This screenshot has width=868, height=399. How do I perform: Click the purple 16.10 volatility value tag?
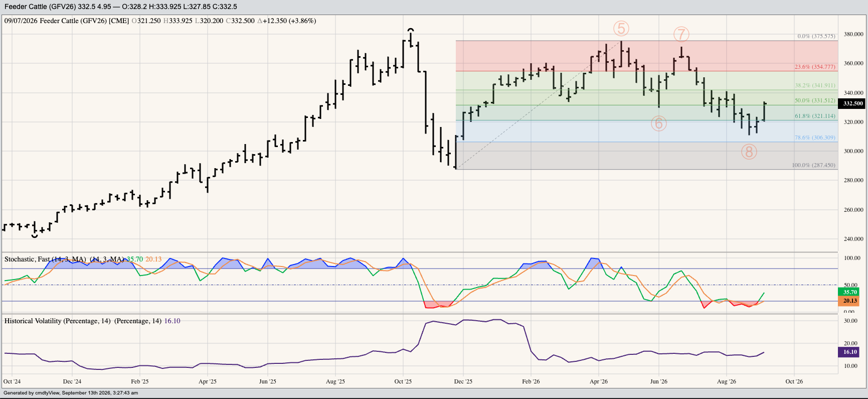tap(849, 352)
